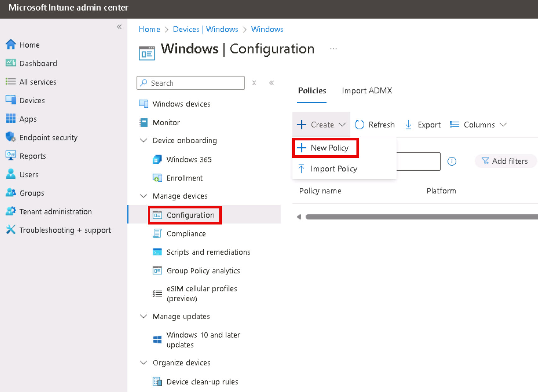Viewport: 538px width, 392px height.
Task: Collapse the Manage devices section
Action: (143, 196)
